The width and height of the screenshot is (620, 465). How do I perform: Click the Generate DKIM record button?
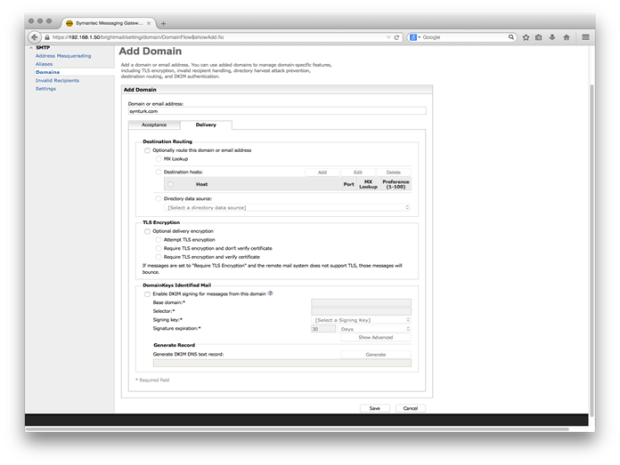tap(375, 354)
